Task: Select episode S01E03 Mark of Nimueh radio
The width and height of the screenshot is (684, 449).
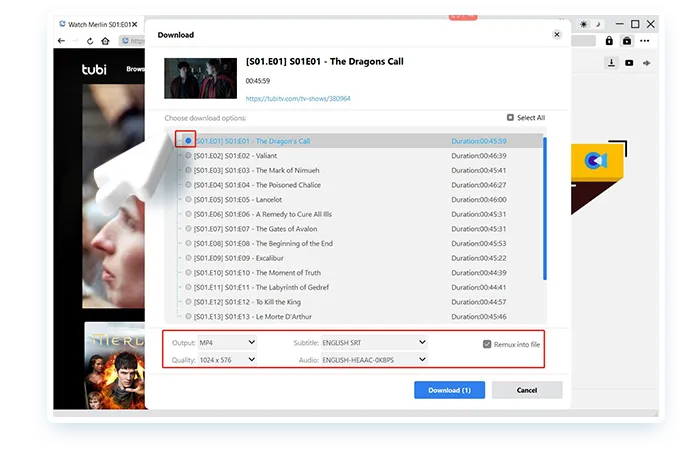Action: pyautogui.click(x=188, y=170)
